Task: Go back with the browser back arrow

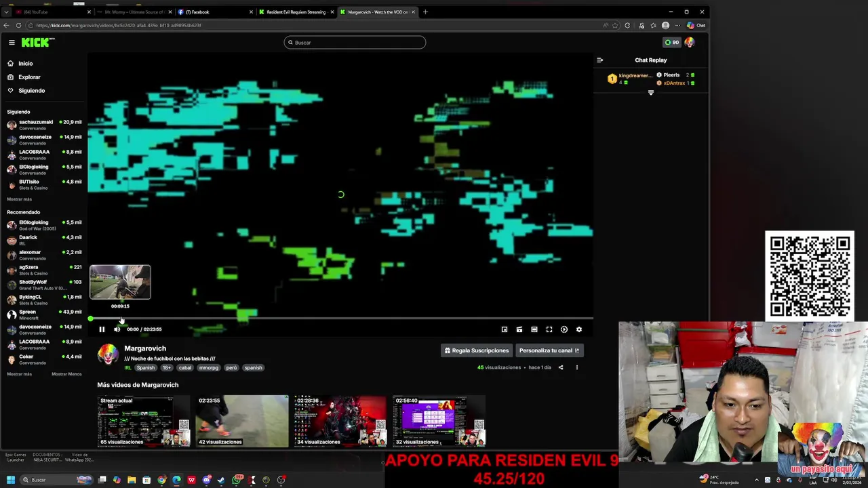Action: click(x=6, y=25)
